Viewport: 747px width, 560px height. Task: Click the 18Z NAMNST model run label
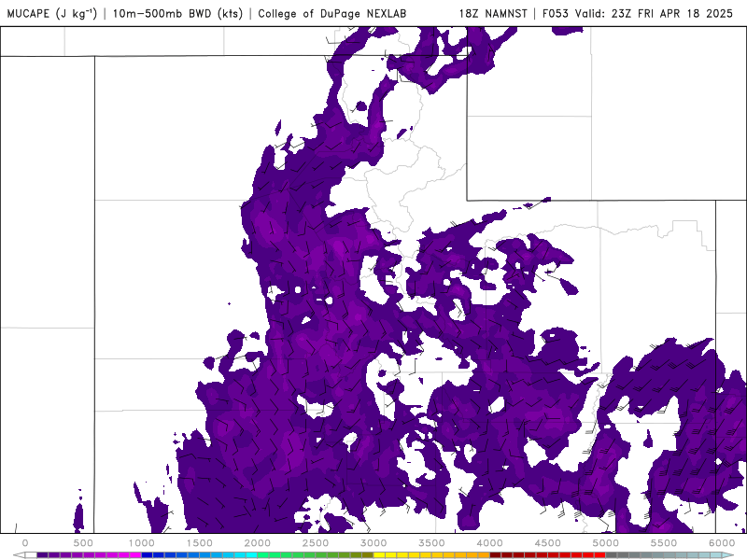pos(493,13)
